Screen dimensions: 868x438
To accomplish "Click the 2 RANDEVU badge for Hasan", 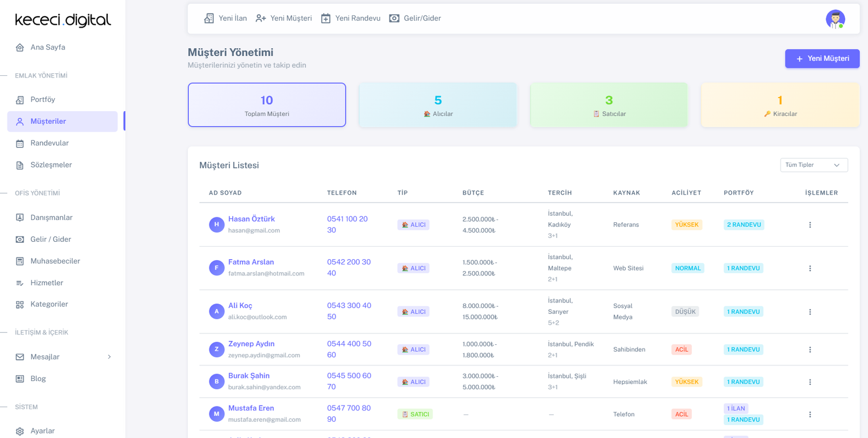I will 744,225.
